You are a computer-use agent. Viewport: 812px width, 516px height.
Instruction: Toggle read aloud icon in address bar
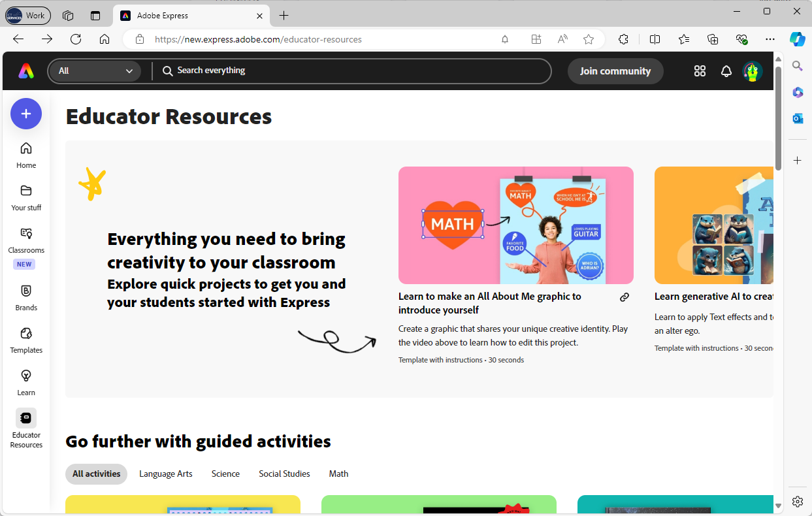(x=562, y=39)
